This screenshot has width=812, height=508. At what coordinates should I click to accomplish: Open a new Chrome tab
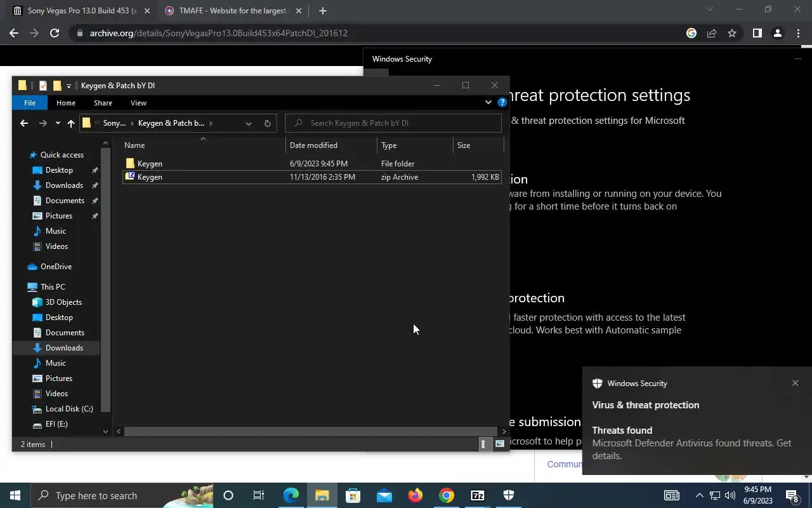[x=322, y=11]
